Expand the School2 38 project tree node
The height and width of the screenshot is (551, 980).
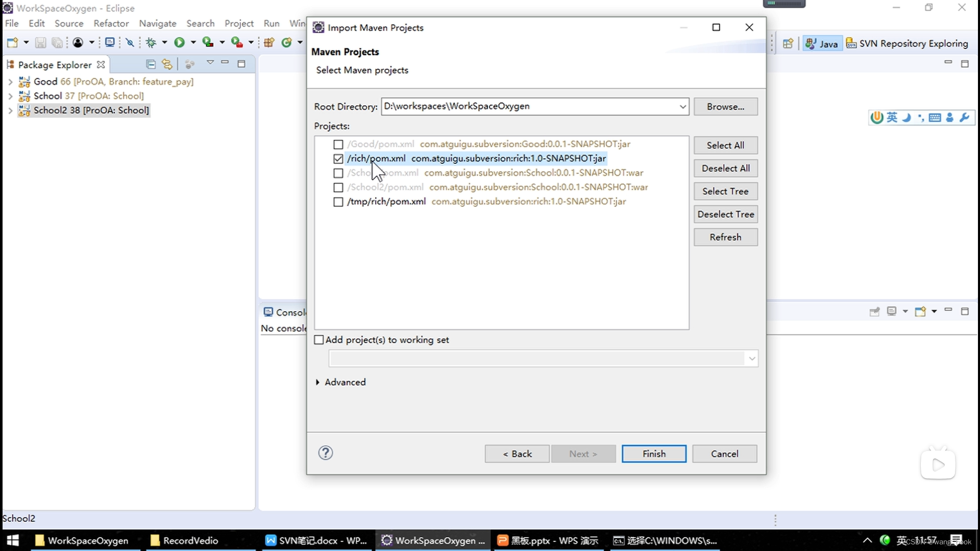[10, 110]
